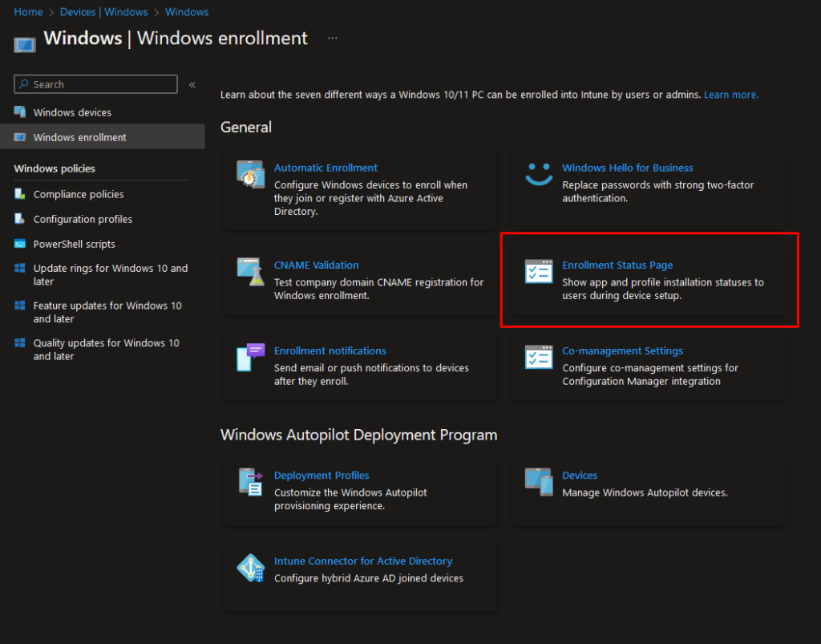Click the Windows devices sidebar icon
Screen dimensions: 821x644
pos(20,112)
